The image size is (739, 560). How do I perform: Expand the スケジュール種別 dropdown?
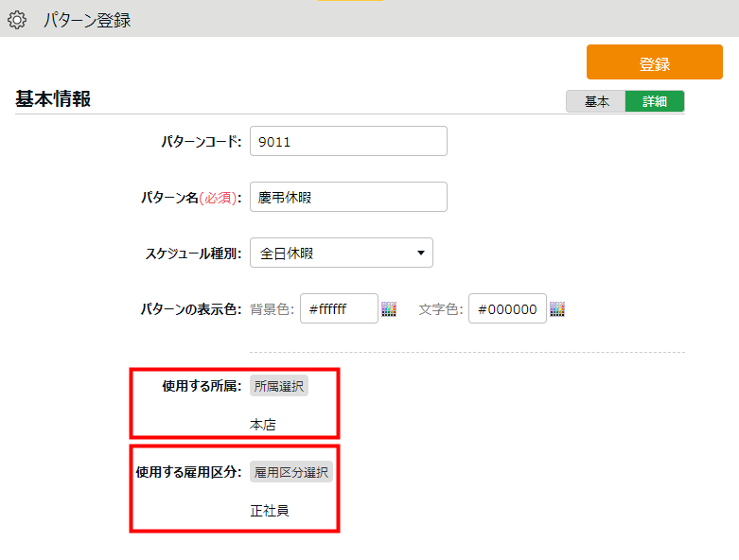(x=342, y=253)
